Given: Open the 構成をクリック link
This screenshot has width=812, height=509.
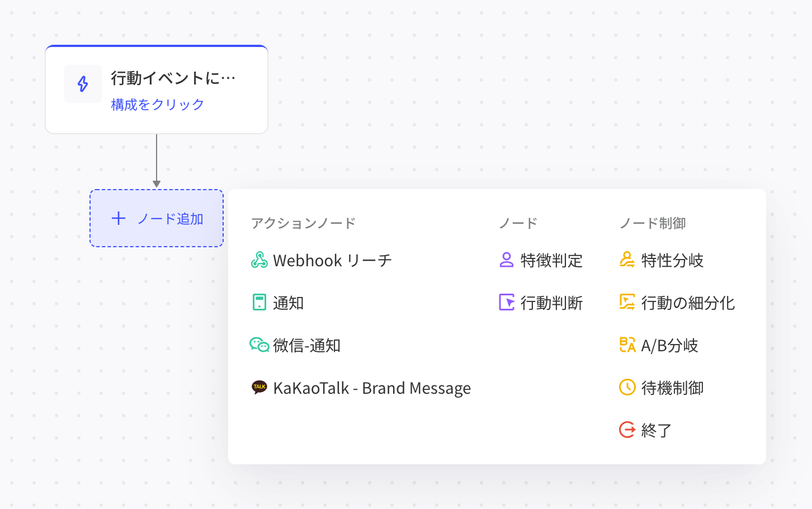Looking at the screenshot, I should pyautogui.click(x=158, y=105).
